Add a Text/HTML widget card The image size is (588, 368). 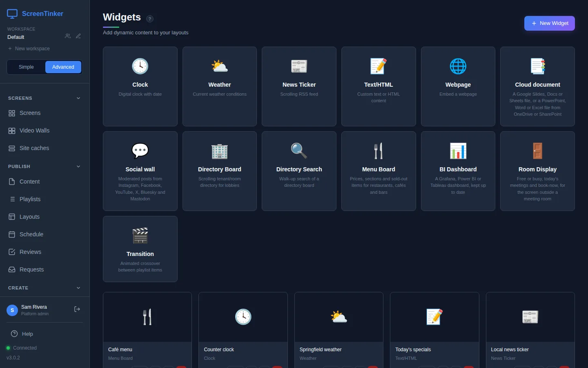point(379,86)
